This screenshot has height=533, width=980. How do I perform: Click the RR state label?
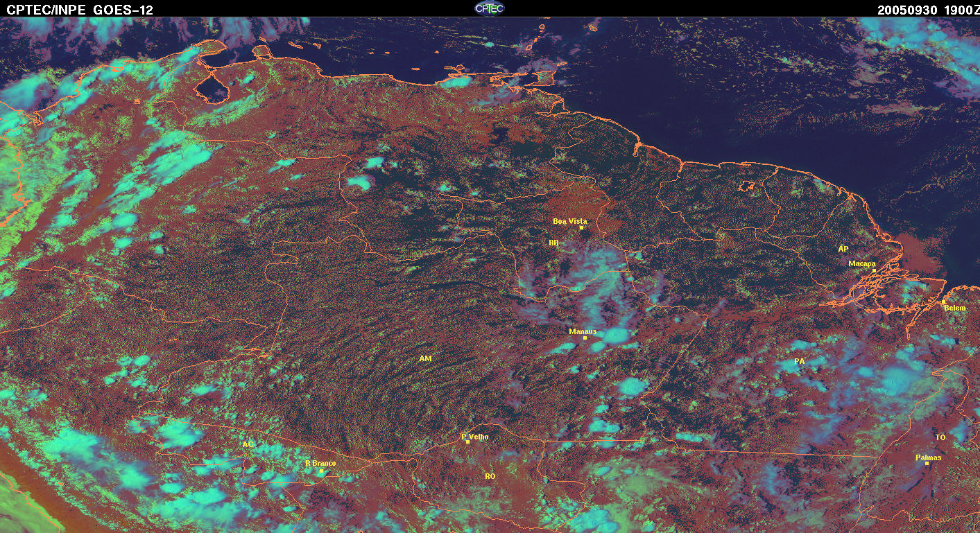pos(553,243)
